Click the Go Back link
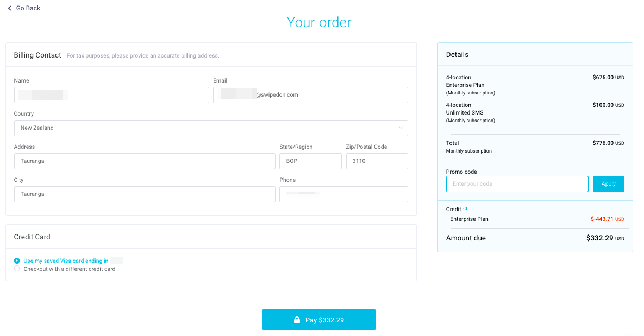 (x=24, y=8)
